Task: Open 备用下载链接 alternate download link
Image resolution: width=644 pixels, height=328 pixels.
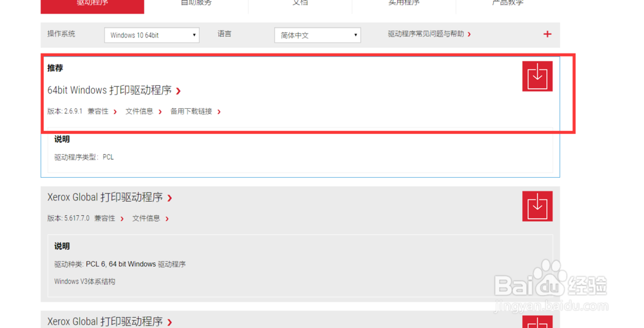Action: point(196,111)
